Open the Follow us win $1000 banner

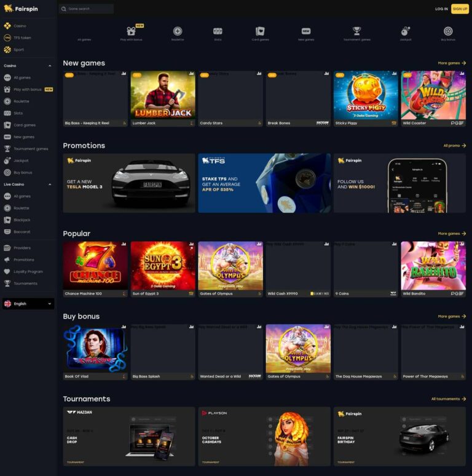tap(399, 183)
